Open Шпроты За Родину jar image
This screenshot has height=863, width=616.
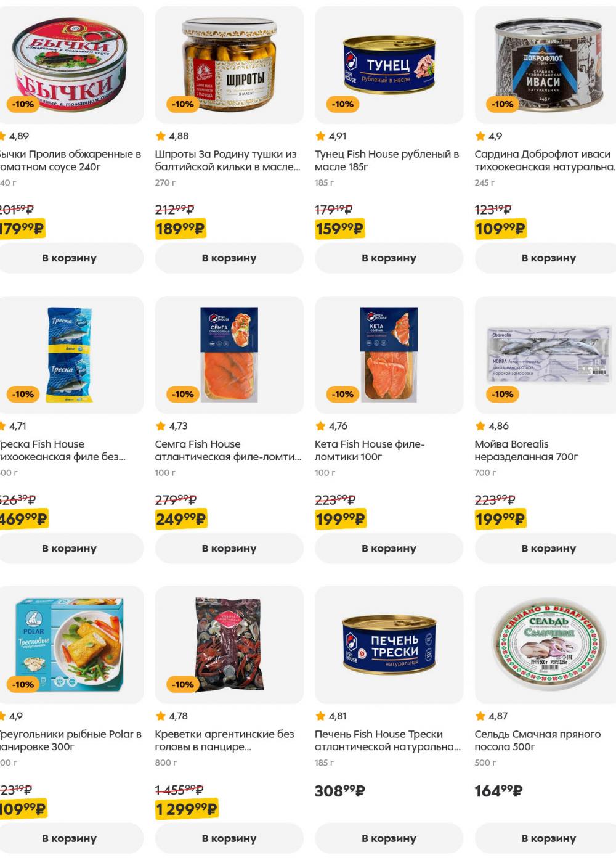coord(229,65)
